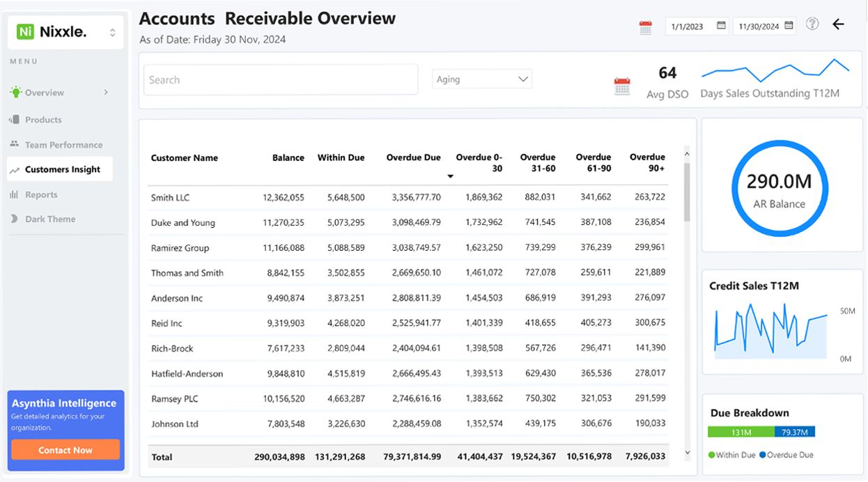Expand the Overview menu chevron
Image resolution: width=868 pixels, height=482 pixels.
(106, 92)
